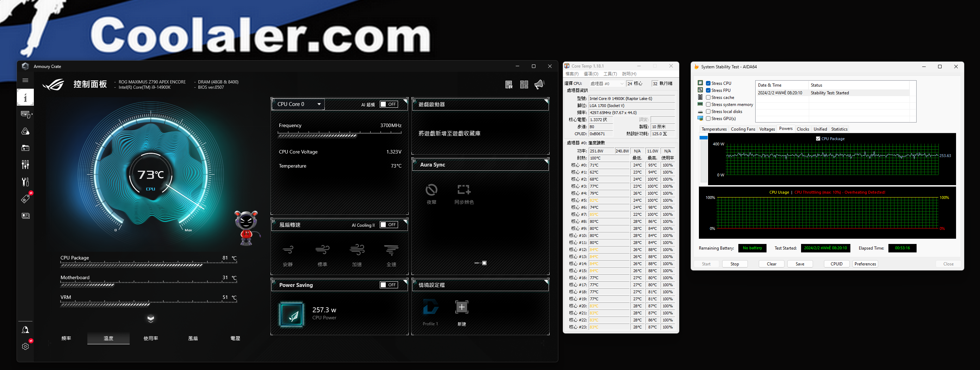Switch to the Voltage tab
980x370 pixels.
235,338
